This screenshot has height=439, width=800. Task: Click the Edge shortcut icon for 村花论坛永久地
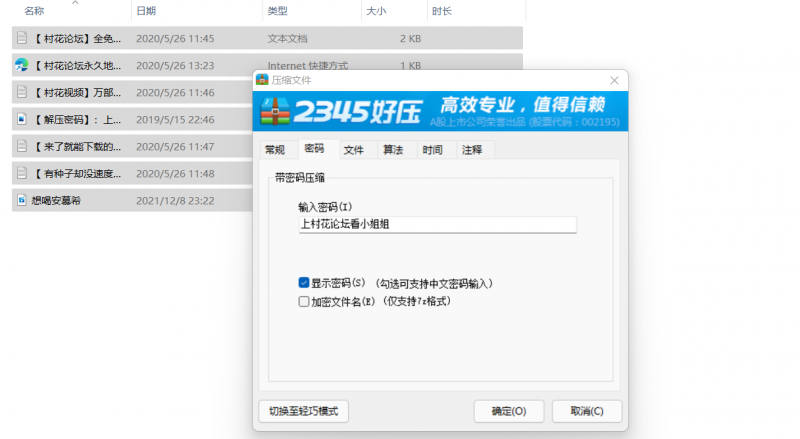pyautogui.click(x=21, y=66)
